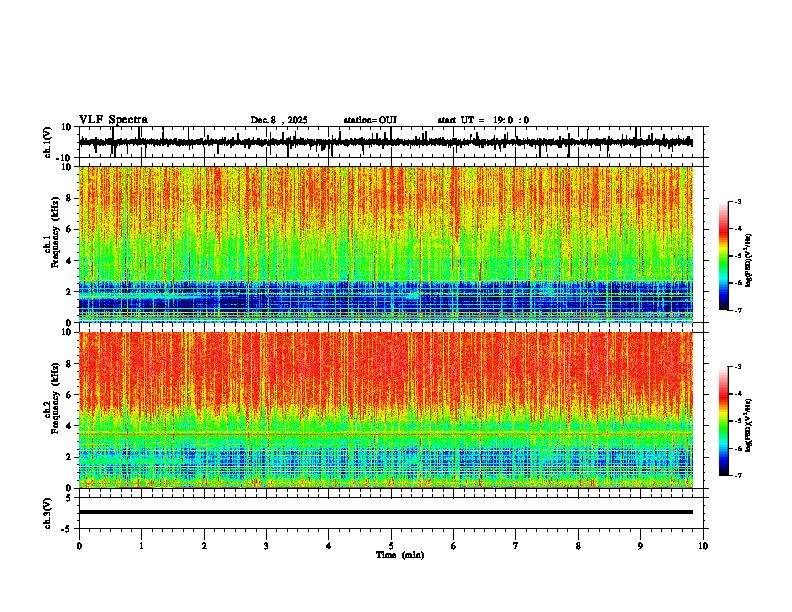
Task: Click the "4" tick on ch.1 frequency axis
Action: (x=70, y=261)
